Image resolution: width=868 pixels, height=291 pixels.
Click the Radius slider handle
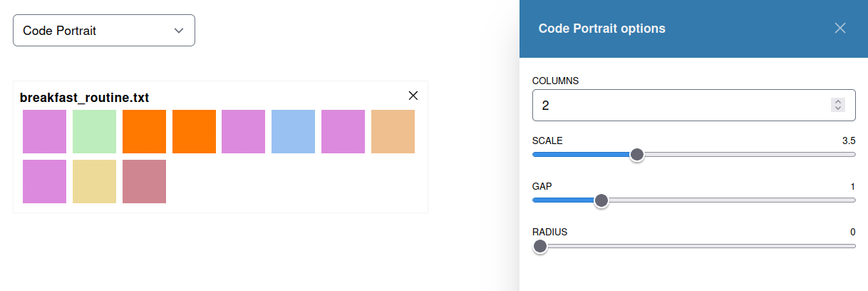[540, 246]
